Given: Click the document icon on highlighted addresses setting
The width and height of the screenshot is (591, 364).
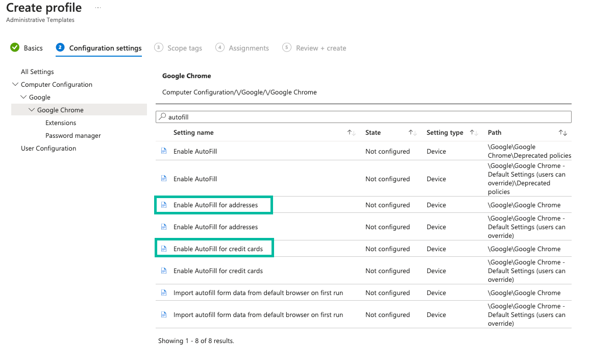Looking at the screenshot, I should (x=163, y=205).
